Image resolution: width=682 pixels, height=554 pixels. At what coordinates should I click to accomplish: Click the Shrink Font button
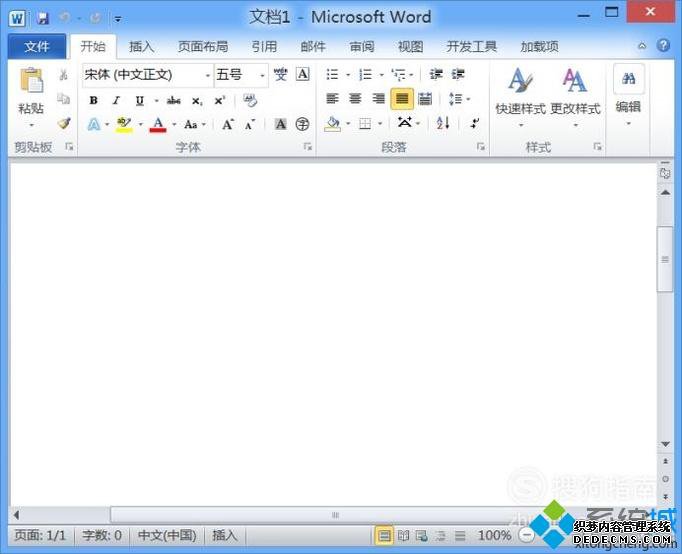250,125
